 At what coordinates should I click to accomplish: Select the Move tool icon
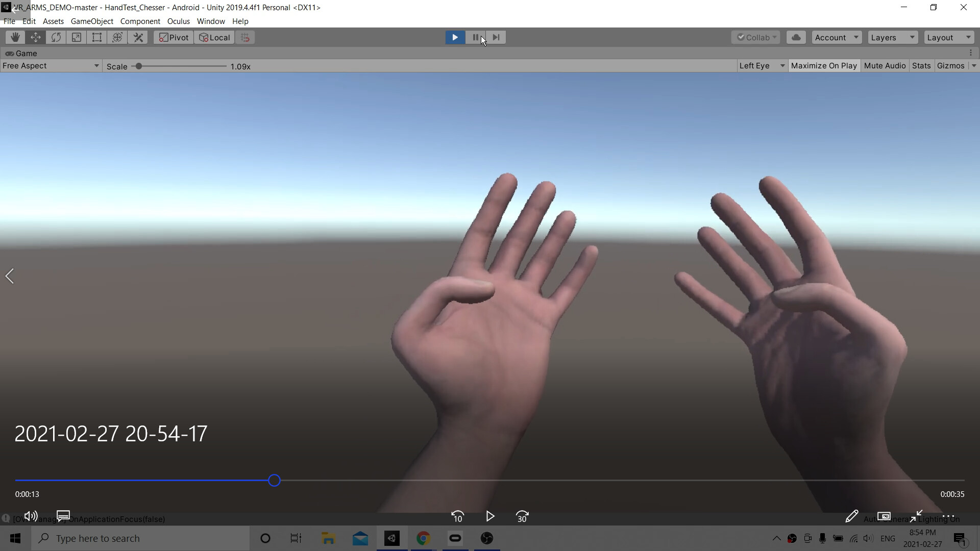click(x=36, y=37)
